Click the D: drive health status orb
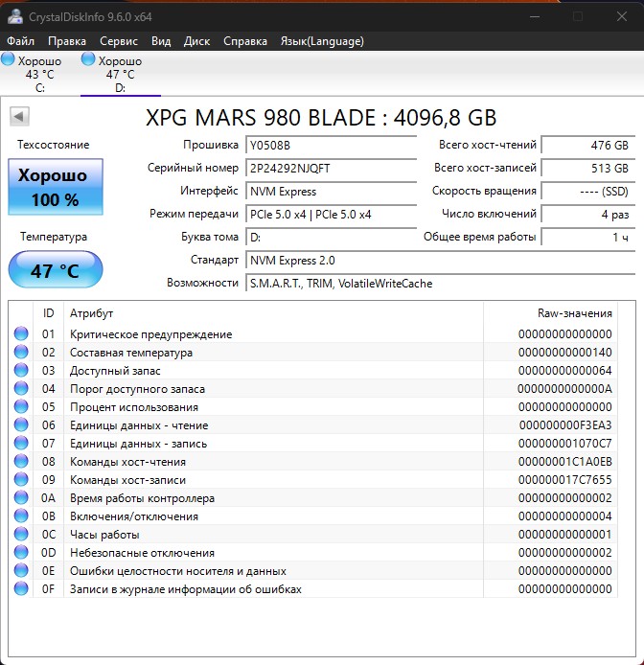This screenshot has height=665, width=644. 89,60
